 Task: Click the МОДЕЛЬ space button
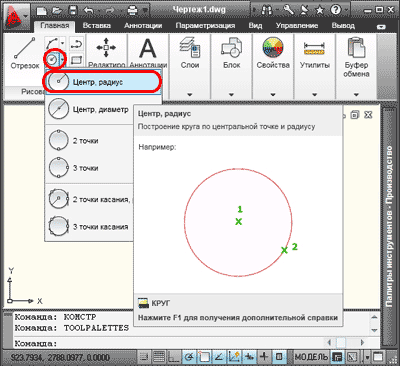click(x=311, y=357)
